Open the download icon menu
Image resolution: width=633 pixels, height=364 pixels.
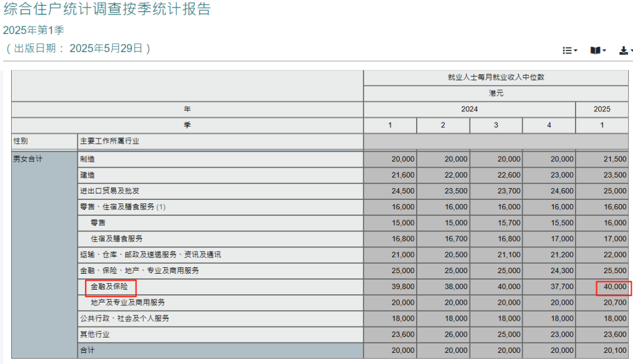click(x=625, y=51)
